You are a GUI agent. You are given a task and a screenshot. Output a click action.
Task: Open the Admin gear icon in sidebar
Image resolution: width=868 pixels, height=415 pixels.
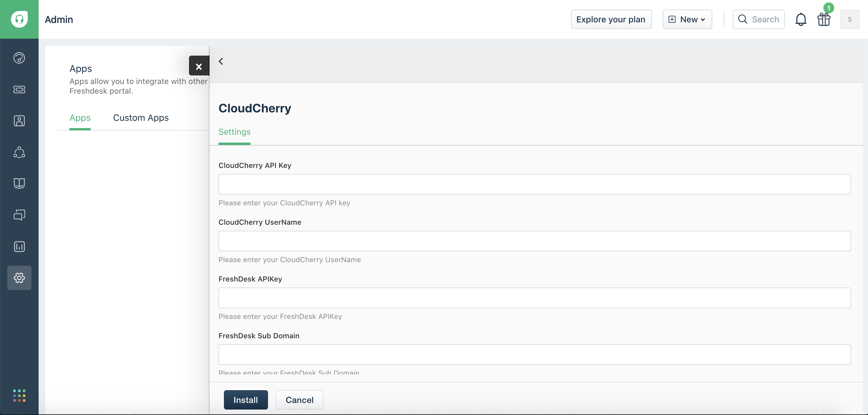[19, 278]
